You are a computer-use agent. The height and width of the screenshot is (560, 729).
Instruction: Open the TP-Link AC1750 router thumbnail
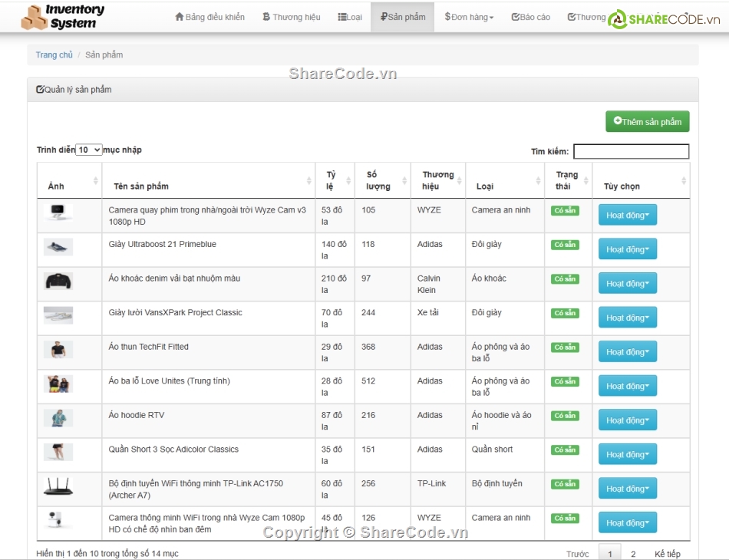click(x=58, y=486)
